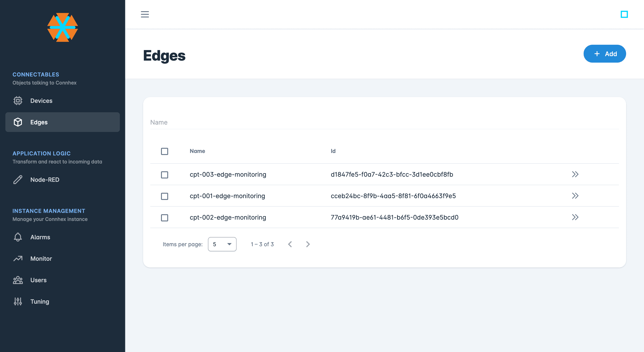Open the Connhex hexagon logo
Screen dimensions: 644x352
click(x=63, y=27)
